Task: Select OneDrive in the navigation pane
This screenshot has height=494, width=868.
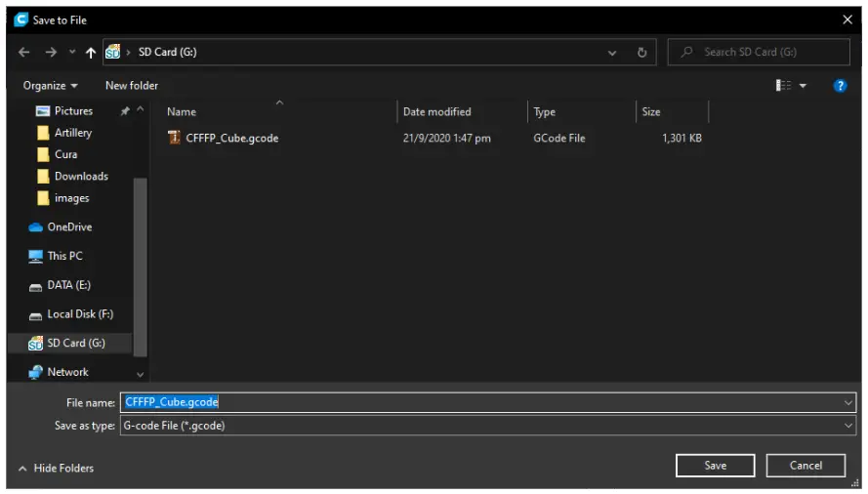Action: [x=68, y=227]
